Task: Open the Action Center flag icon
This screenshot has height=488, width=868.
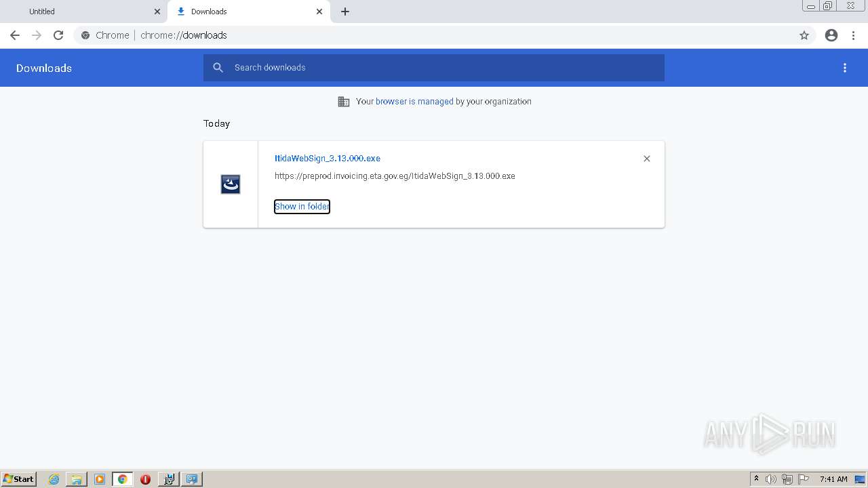Action: click(x=804, y=479)
